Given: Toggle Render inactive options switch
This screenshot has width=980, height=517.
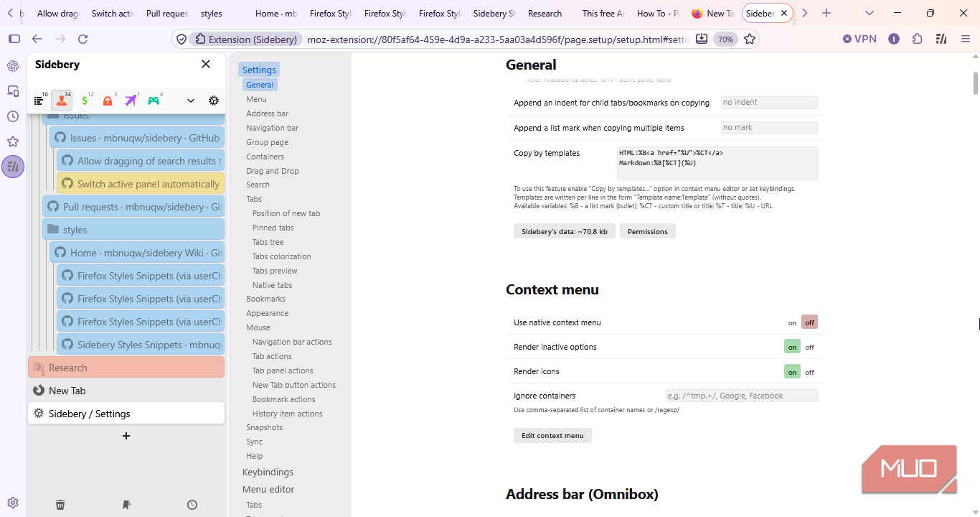Looking at the screenshot, I should click(x=802, y=347).
